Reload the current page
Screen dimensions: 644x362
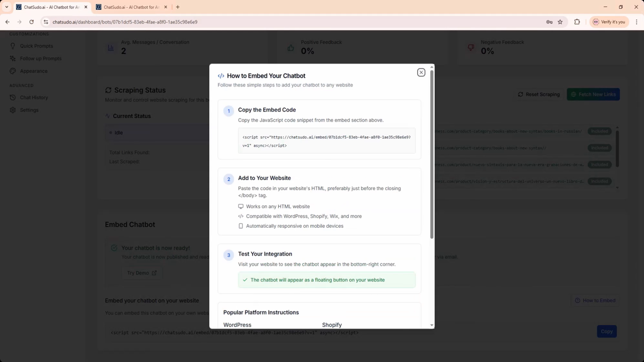tap(32, 22)
